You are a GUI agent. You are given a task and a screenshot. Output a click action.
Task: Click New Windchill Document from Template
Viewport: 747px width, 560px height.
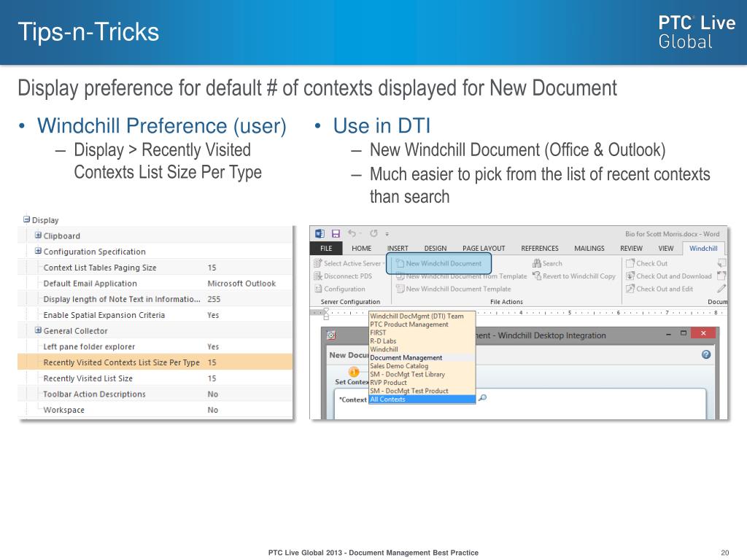point(462,276)
